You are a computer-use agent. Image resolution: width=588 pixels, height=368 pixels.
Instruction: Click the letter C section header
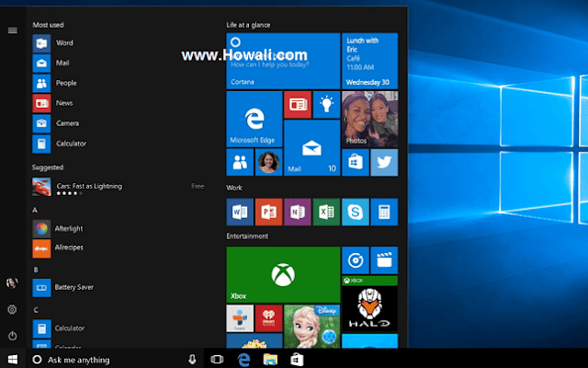point(36,310)
